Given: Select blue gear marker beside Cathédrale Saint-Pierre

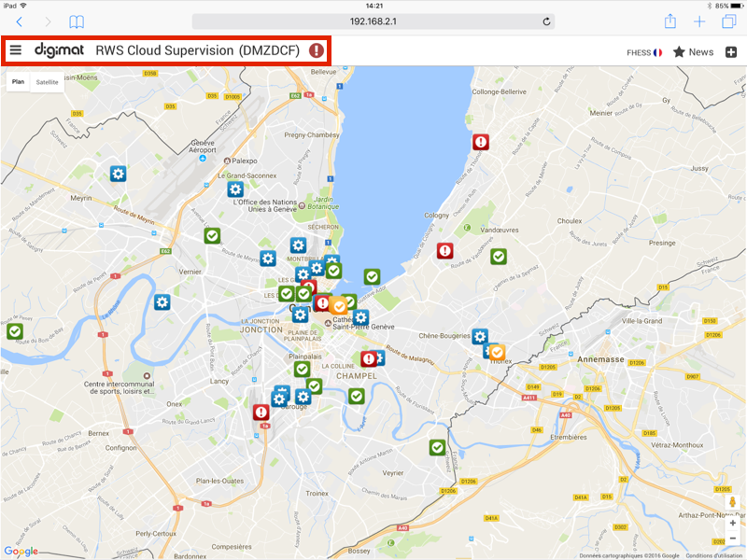Looking at the screenshot, I should (x=360, y=317).
